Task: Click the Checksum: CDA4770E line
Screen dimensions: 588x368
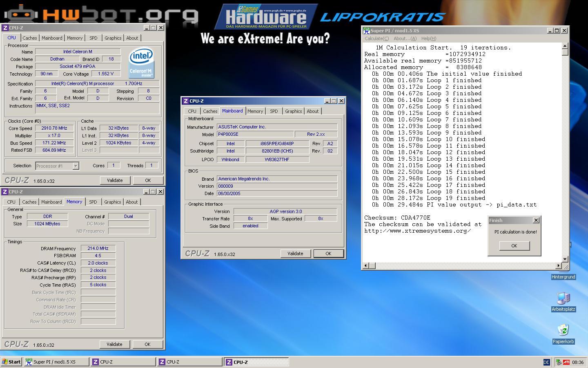Action: click(397, 218)
